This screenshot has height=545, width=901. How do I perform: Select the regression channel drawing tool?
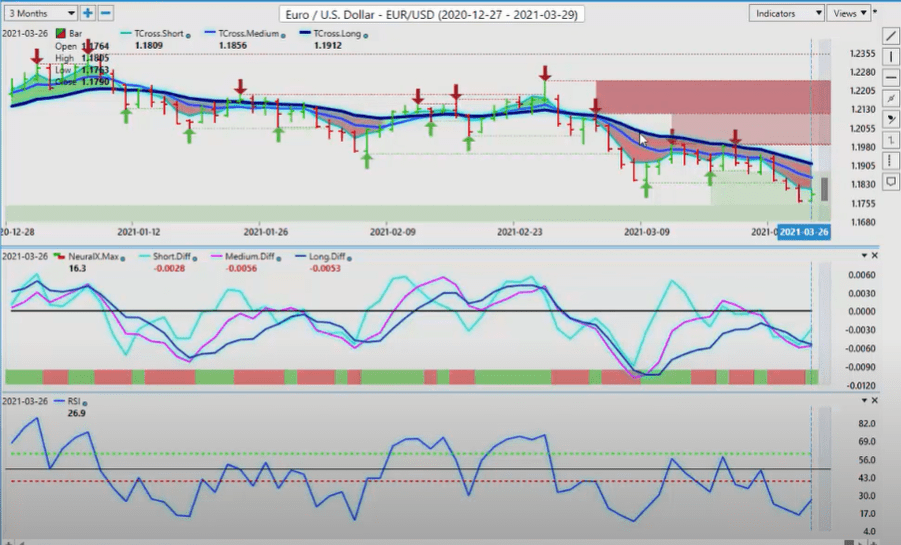tap(891, 98)
